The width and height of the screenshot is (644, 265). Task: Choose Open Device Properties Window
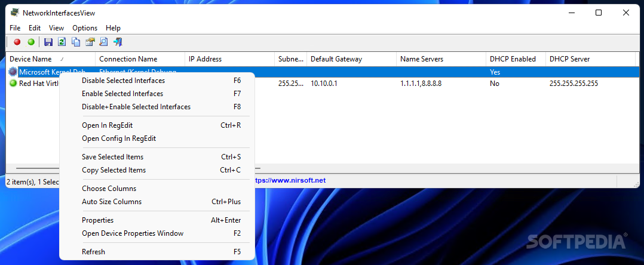[x=157, y=233]
